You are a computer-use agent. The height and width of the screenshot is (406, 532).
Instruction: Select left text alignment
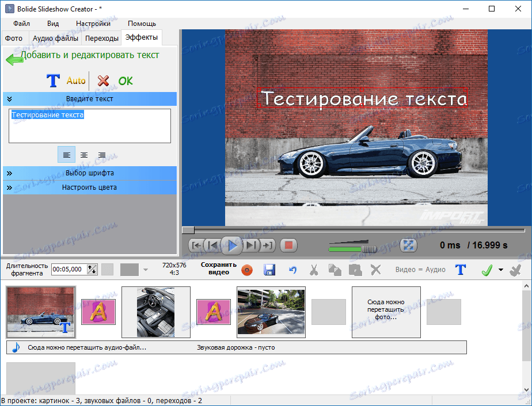[67, 155]
